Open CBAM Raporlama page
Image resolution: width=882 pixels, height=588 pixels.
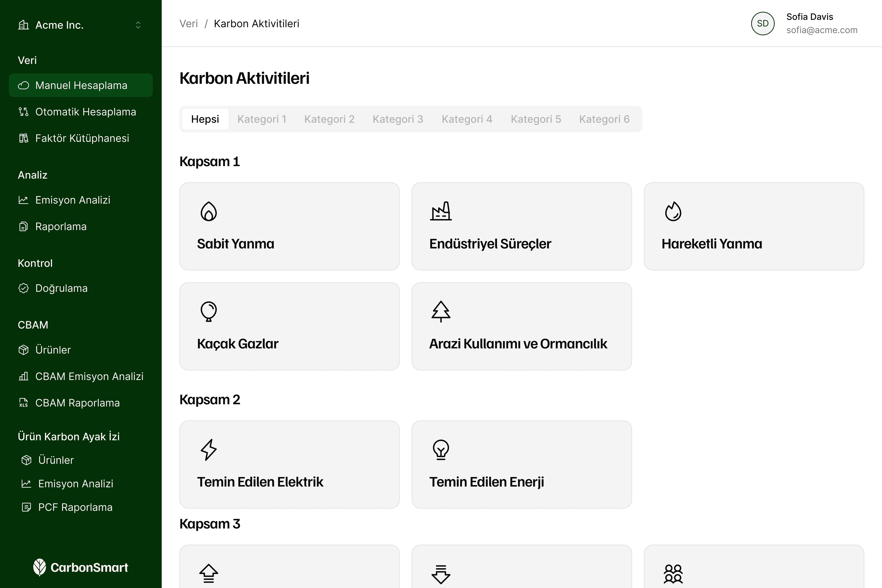pyautogui.click(x=81, y=403)
